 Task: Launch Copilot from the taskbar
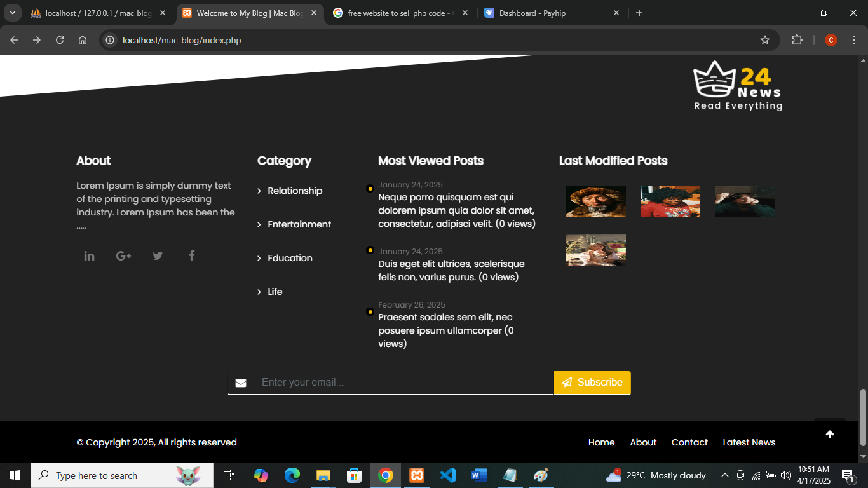coord(261,475)
